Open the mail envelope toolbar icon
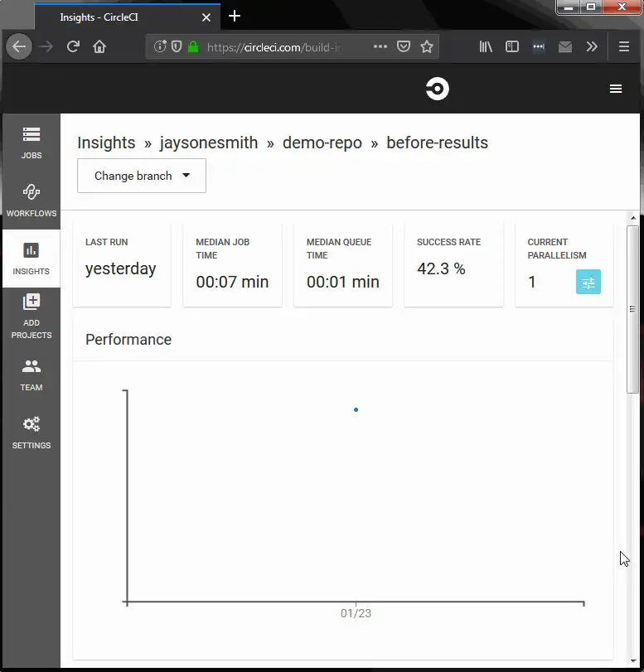 coord(565,46)
